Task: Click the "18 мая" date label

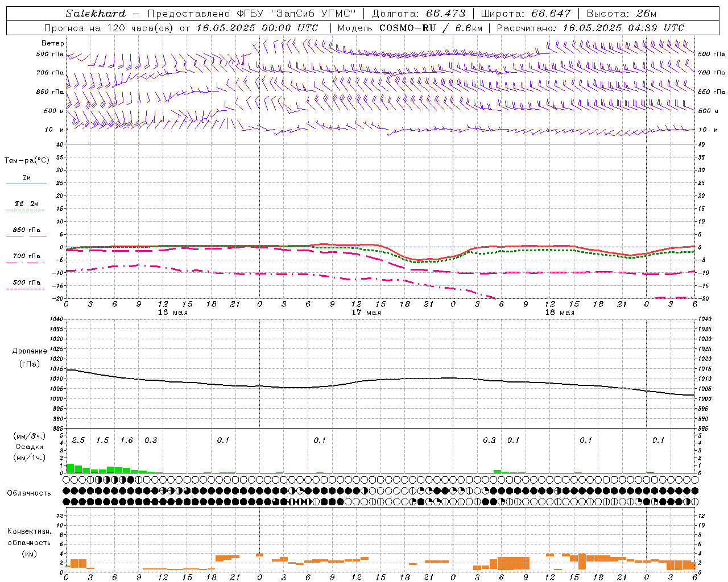Action: tap(560, 313)
